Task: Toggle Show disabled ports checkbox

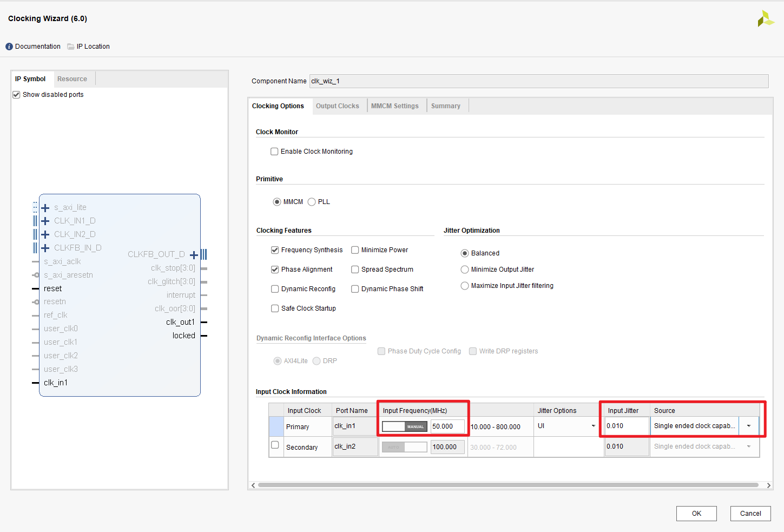Action: 16,95
